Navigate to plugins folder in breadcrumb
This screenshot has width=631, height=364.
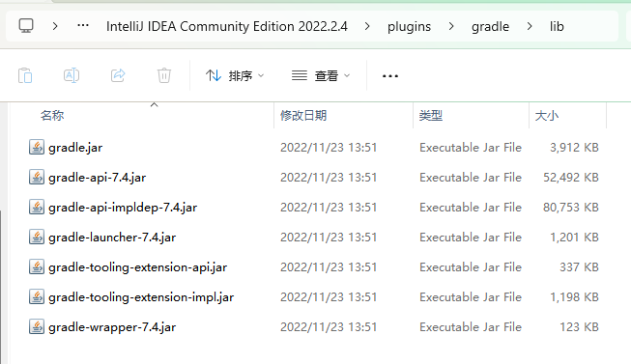(409, 26)
